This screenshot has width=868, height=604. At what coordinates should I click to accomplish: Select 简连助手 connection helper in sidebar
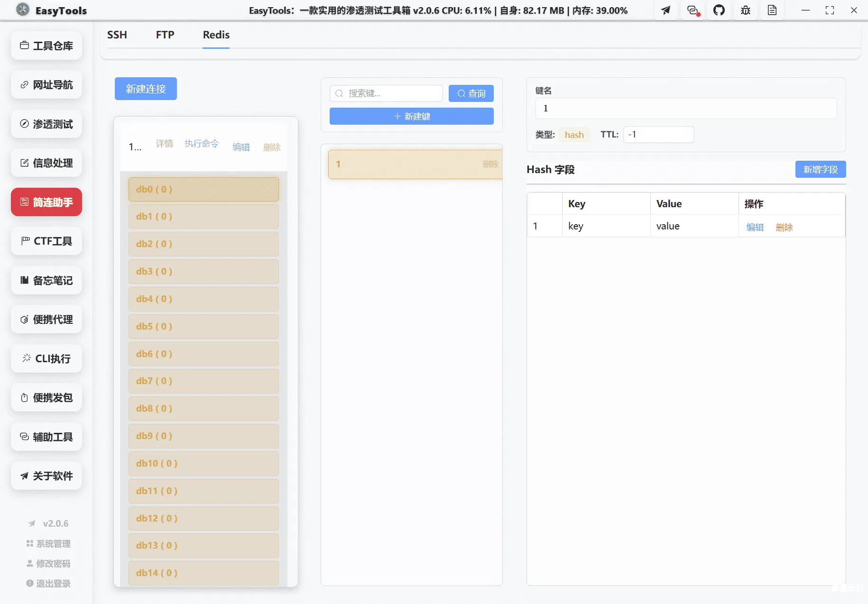tap(46, 202)
